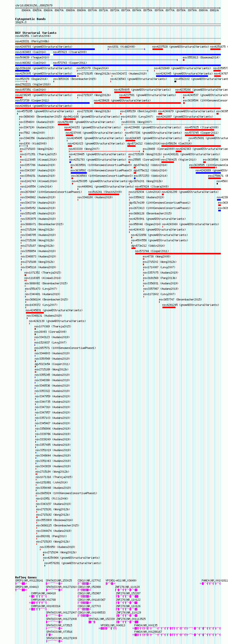The image size is (228, 644).
Task: Select variant nsv1151881 (John2014)
Action: [52, 482]
